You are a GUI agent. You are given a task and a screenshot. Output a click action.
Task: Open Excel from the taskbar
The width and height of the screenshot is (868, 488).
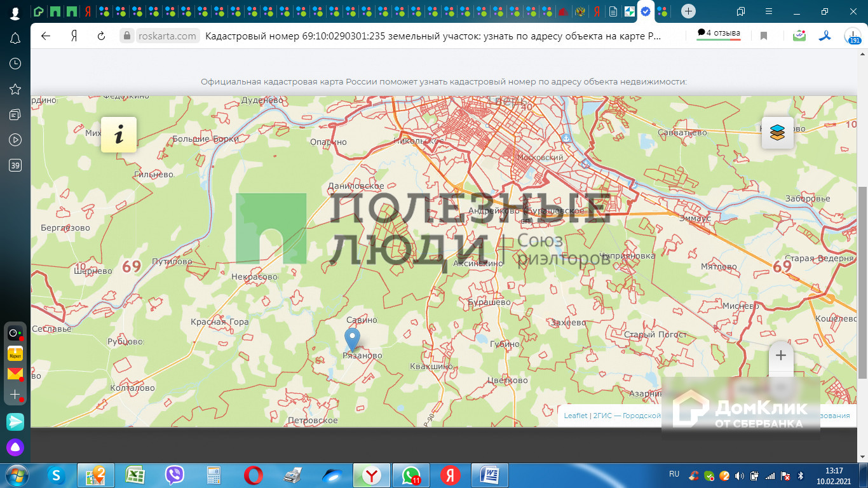[135, 475]
